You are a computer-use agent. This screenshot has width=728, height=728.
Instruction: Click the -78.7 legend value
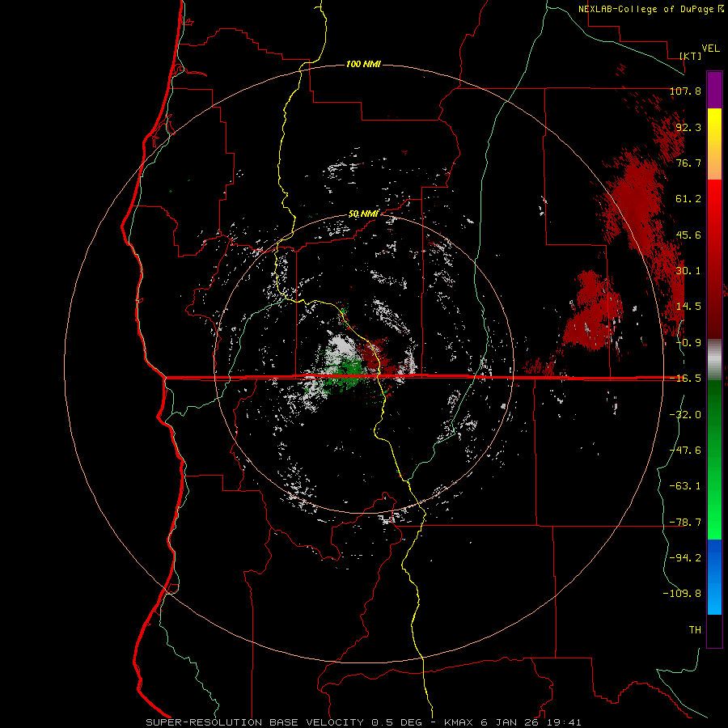point(685,523)
